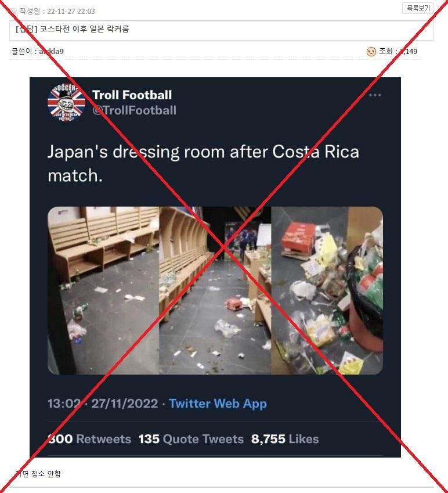Click the Troll Football profile avatar
Image resolution: width=448 pixels, height=493 pixels.
tap(66, 103)
